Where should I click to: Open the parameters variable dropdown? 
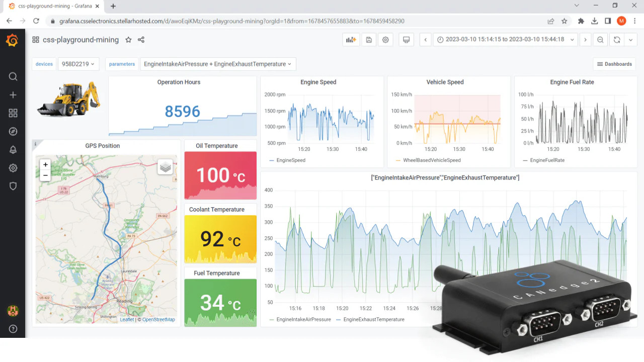tap(218, 64)
